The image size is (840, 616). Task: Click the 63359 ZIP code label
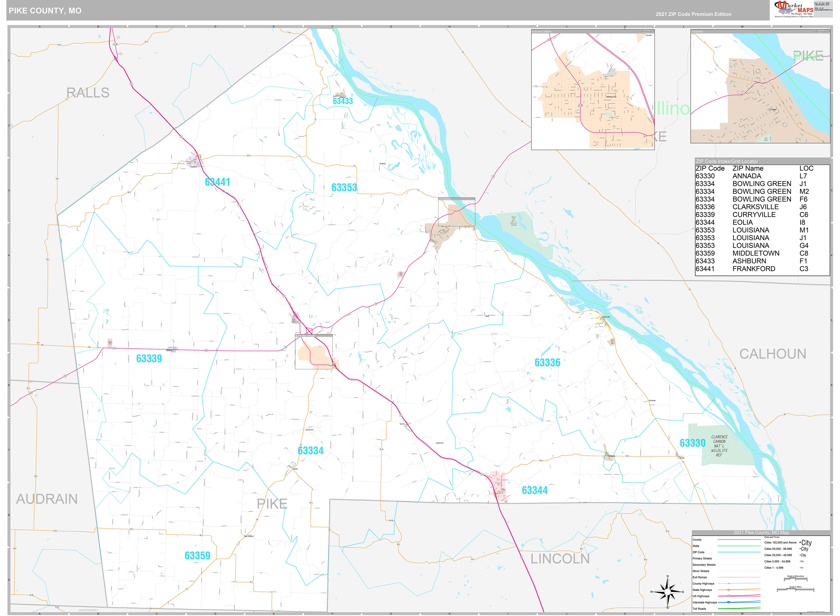[x=197, y=556]
